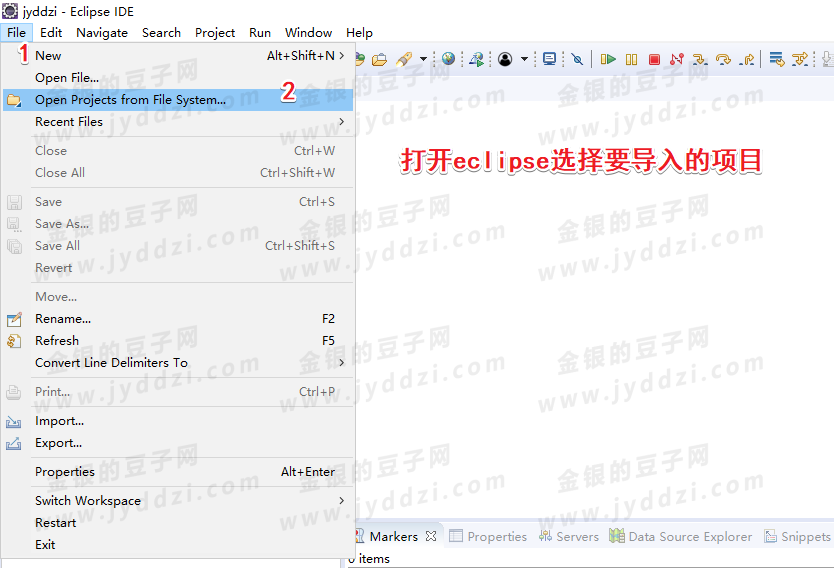Open Properties from the File menu

click(x=178, y=472)
